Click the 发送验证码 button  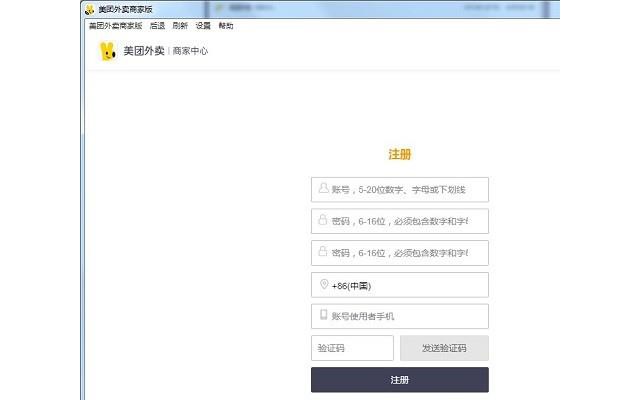(x=444, y=348)
